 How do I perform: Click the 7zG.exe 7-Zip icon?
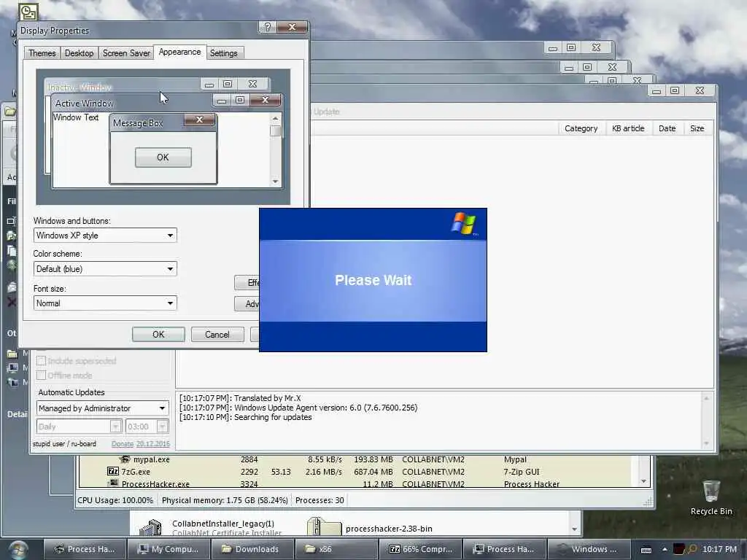(113, 472)
